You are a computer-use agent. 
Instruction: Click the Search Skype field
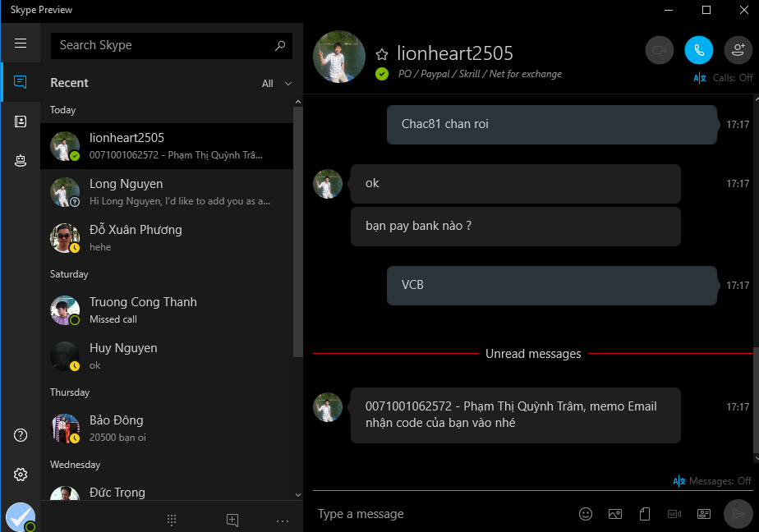(x=172, y=45)
